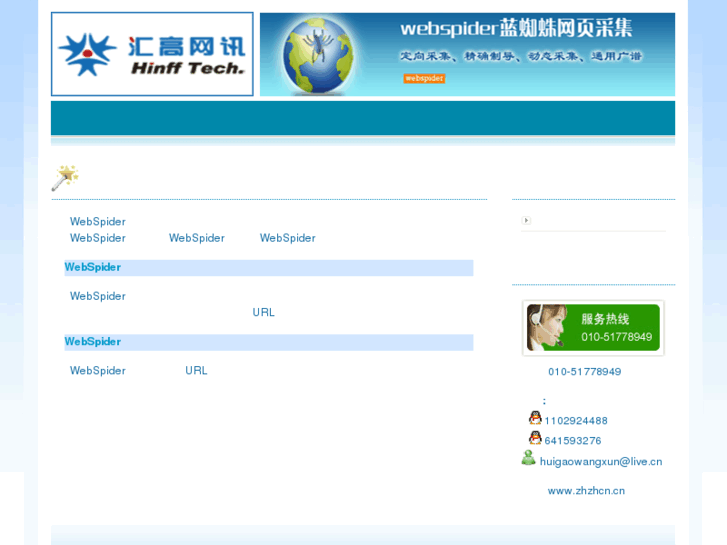Click the QQ penguin icon beside 641593276
The image size is (727, 545).
535,438
